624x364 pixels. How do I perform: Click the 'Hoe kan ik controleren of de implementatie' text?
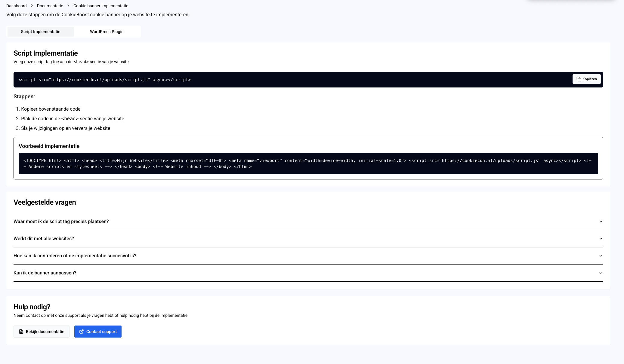click(x=75, y=256)
